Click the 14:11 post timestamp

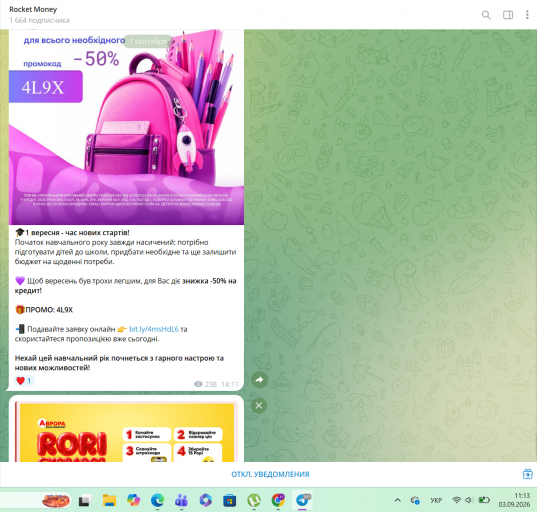(x=229, y=384)
